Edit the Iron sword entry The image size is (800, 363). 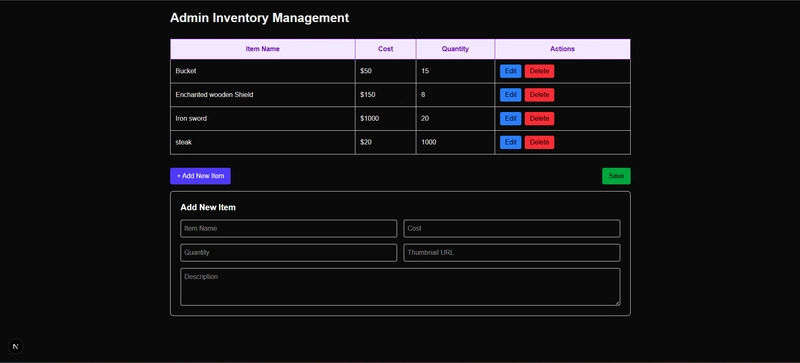coord(510,118)
